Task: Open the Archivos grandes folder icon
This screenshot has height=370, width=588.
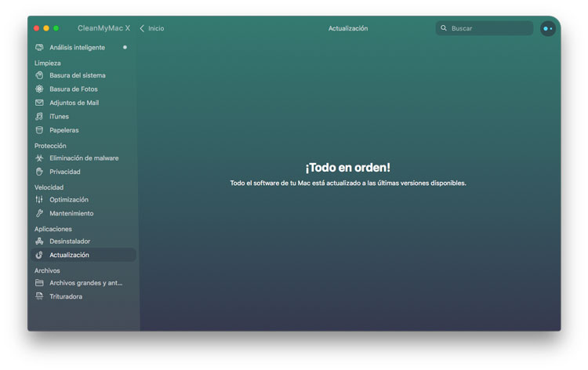Action: click(39, 283)
